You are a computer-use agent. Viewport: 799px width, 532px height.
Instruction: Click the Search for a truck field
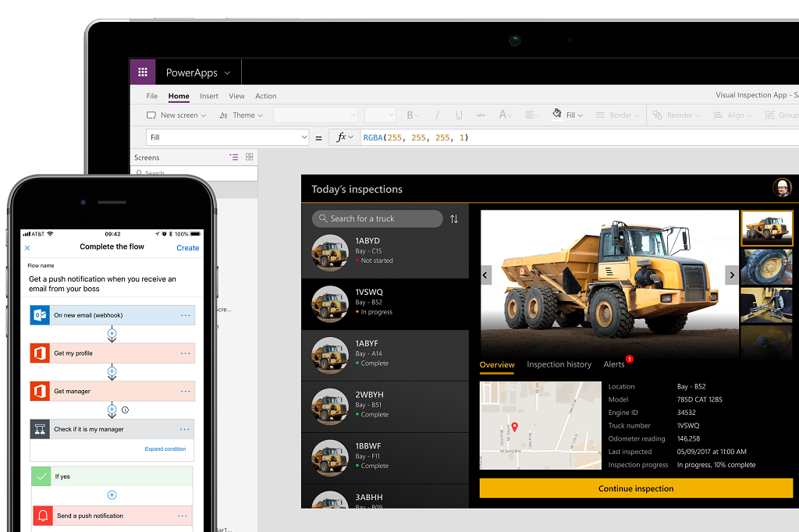[x=377, y=218]
